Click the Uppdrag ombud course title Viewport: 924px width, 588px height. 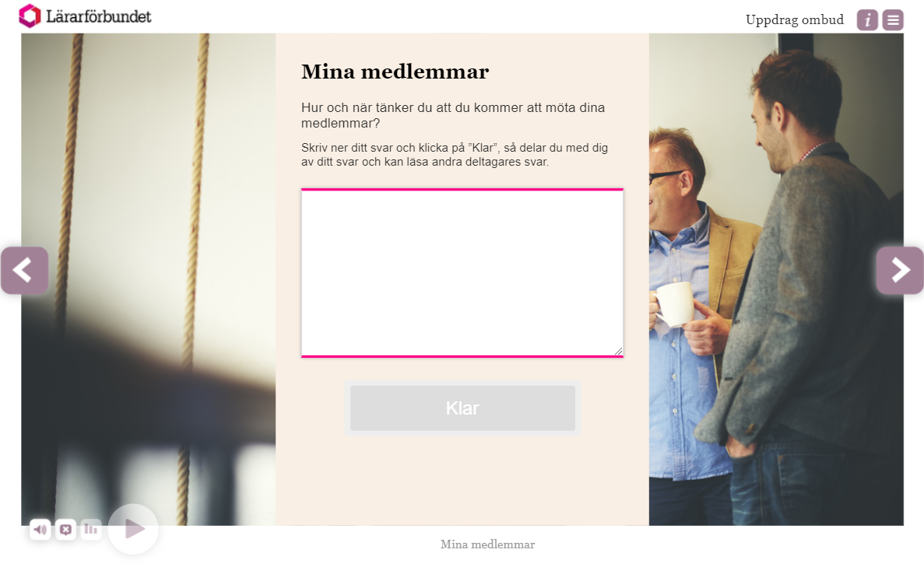click(x=794, y=20)
